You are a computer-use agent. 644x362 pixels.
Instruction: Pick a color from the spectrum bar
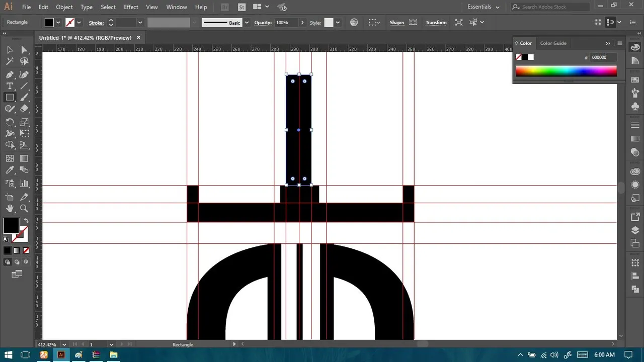click(566, 71)
